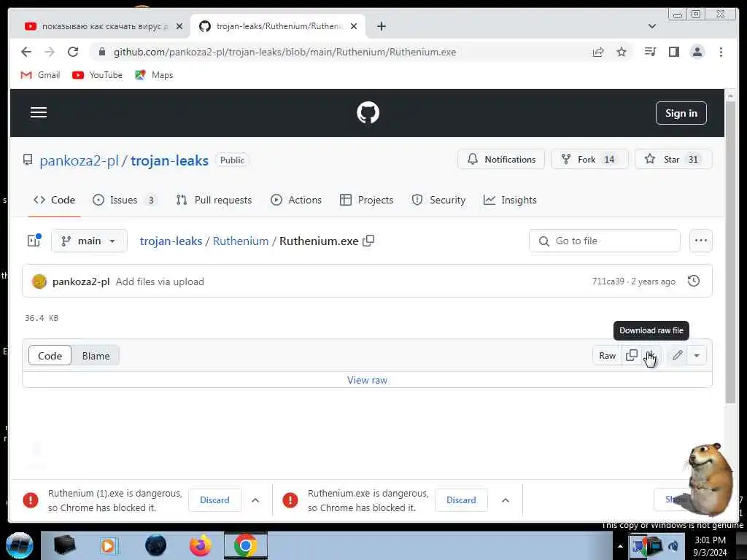Navigate to trojan-leaks breadcrumb root
This screenshot has width=747, height=560.
click(x=171, y=241)
